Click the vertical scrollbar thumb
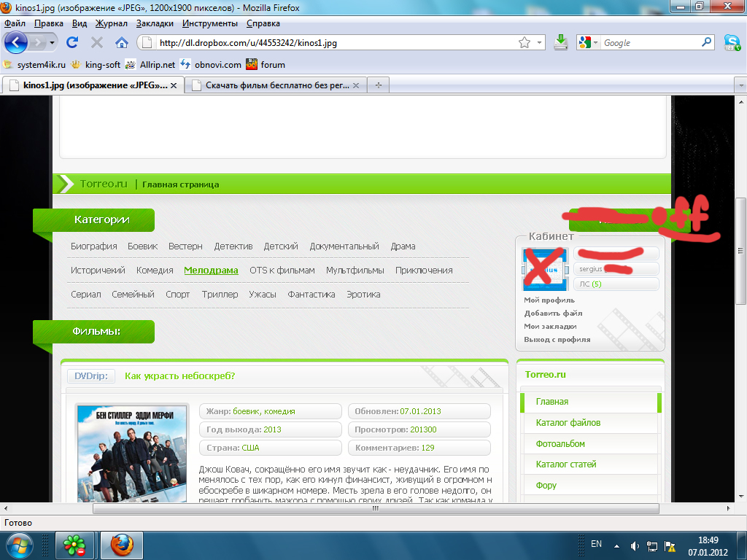 point(741,251)
